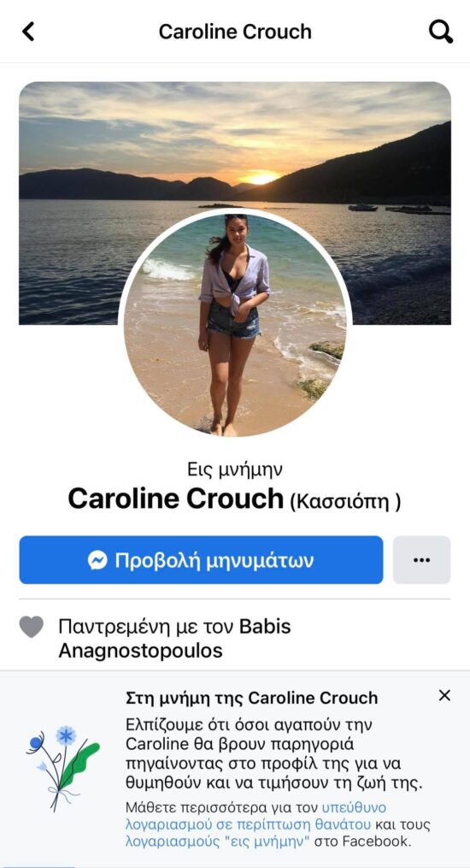Image resolution: width=470 pixels, height=868 pixels.
Task: Tap the Στη μνήμη της Caroline Crouch heading
Action: (x=251, y=698)
